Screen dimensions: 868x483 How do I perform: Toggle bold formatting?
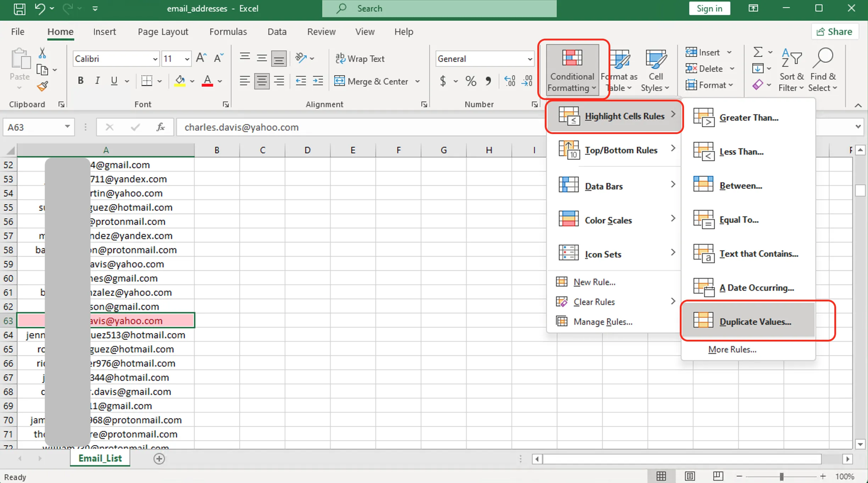pos(80,81)
